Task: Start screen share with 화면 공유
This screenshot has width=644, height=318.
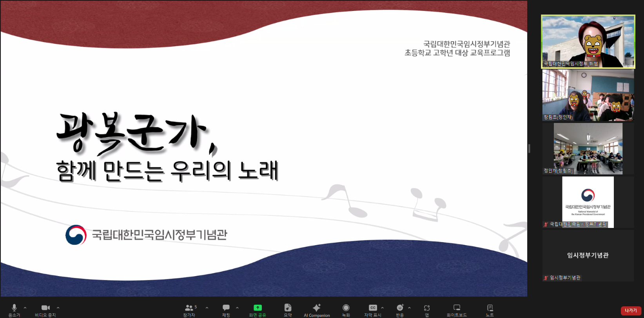Action: (x=258, y=310)
